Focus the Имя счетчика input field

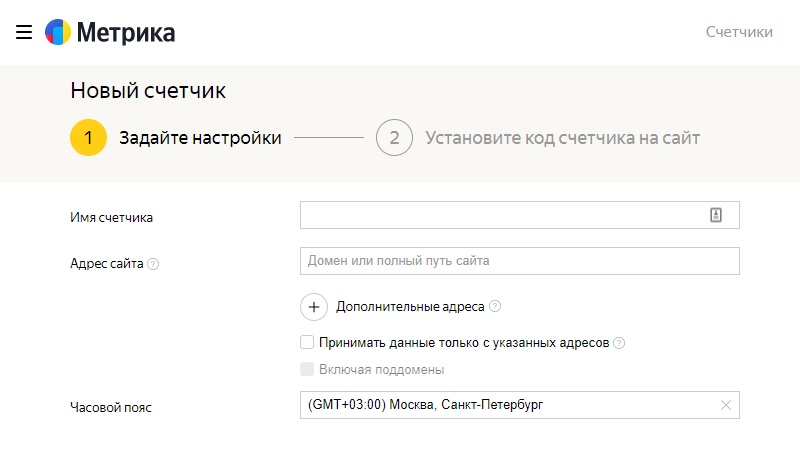[x=500, y=215]
